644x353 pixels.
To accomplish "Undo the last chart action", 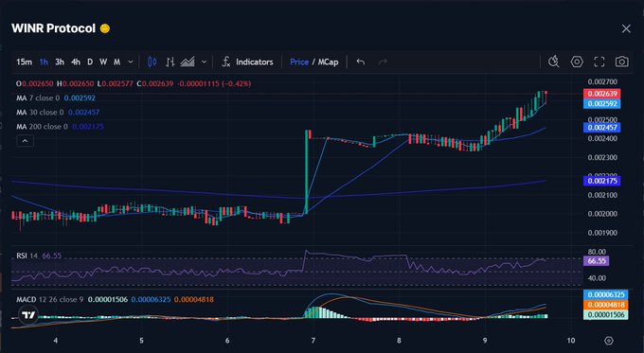I will click(x=361, y=62).
